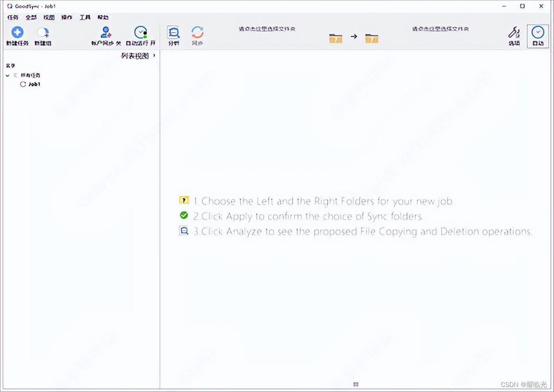
Task: Toggle the 自动运行 auto-run clock icon
Action: (141, 32)
